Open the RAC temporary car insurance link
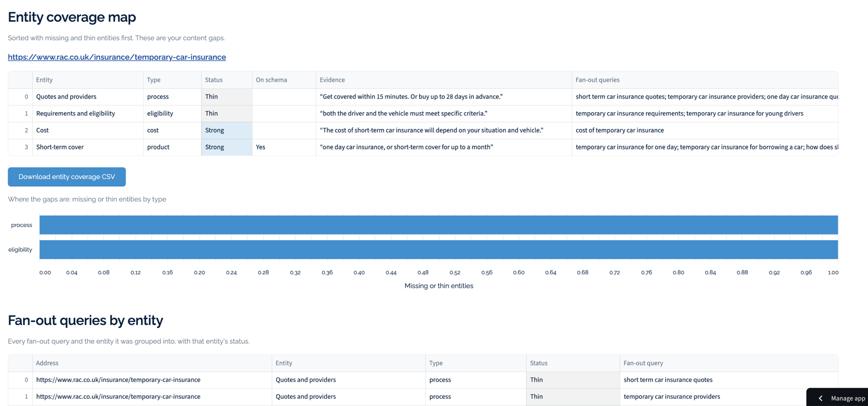Image resolution: width=868 pixels, height=406 pixels. point(117,57)
